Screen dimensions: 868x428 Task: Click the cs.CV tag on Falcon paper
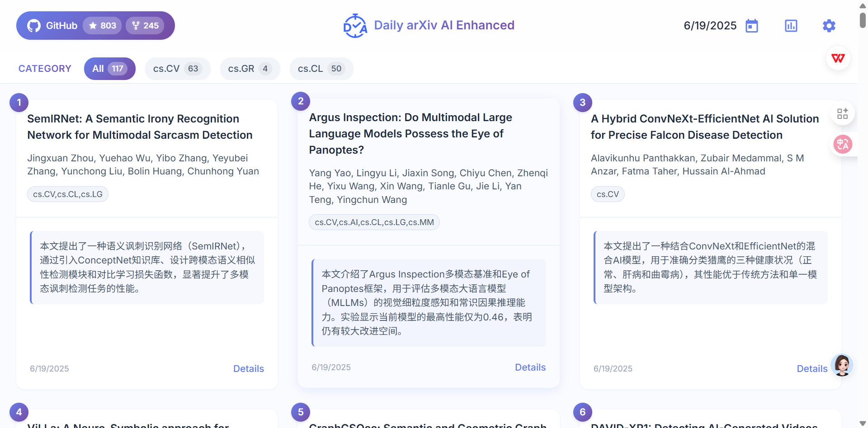click(x=608, y=194)
